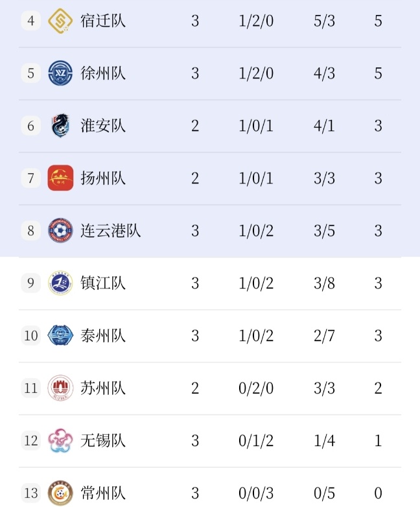Click the 宿迁队 team logo
Viewport: 420px width, 507px height.
[60, 21]
